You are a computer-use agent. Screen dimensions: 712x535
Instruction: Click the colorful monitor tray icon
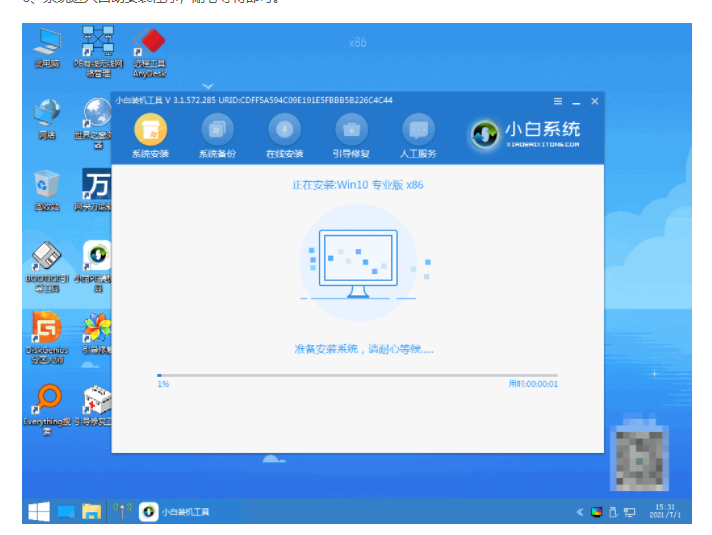click(596, 512)
